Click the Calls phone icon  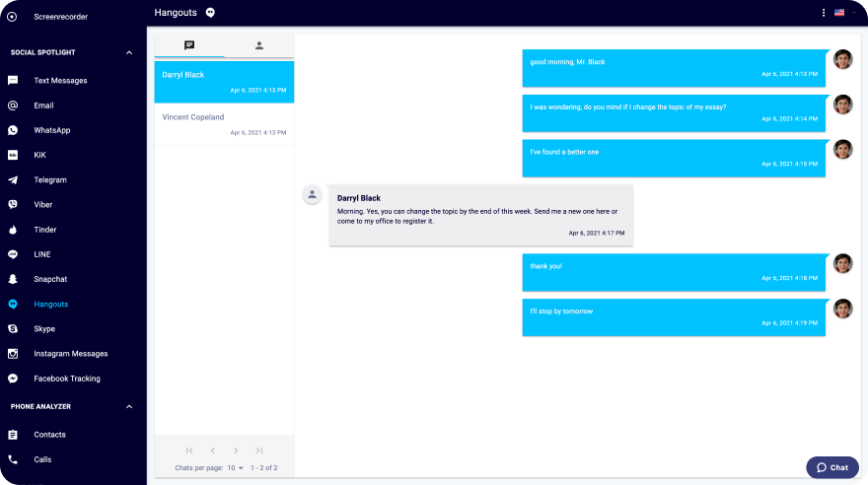pyautogui.click(x=13, y=459)
